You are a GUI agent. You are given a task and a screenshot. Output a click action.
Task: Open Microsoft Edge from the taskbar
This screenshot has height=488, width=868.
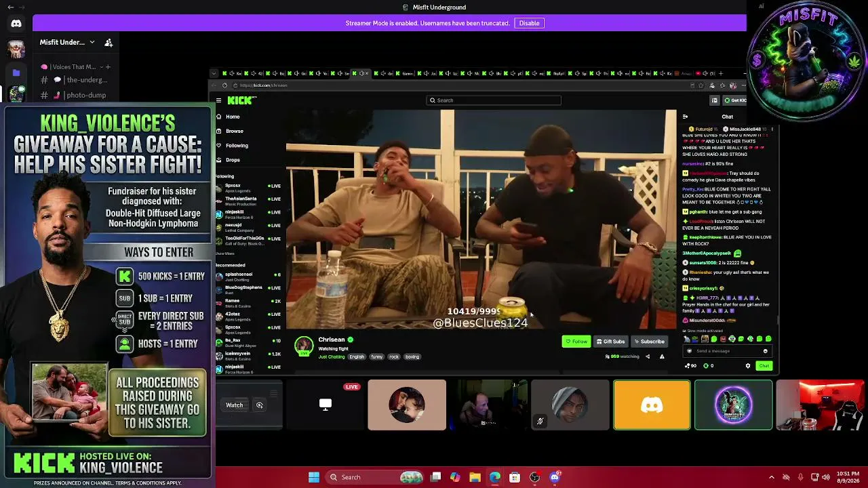(495, 477)
